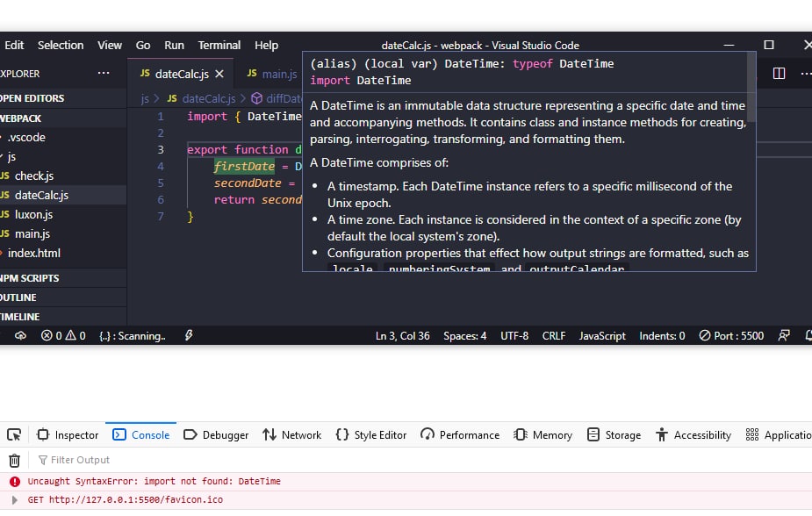Switch to the main.js editor tab
This screenshot has height=516, width=812.
point(272,74)
